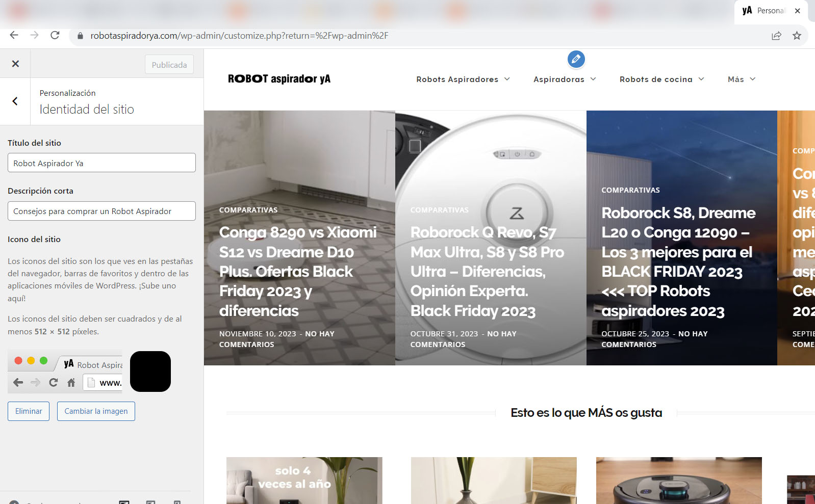The width and height of the screenshot is (815, 504).
Task: Close the Customizer with the X icon
Action: click(x=15, y=64)
